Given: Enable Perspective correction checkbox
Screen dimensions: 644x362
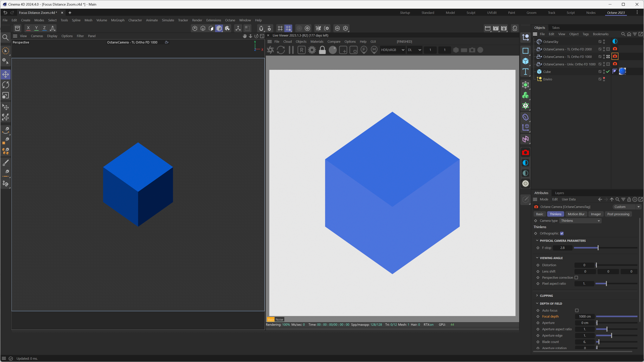Looking at the screenshot, I should coord(576,278).
